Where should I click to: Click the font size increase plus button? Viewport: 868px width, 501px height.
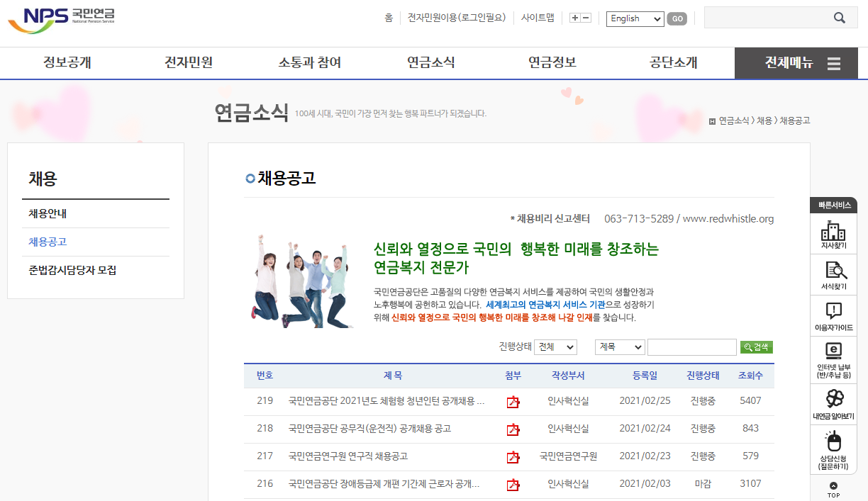point(574,18)
